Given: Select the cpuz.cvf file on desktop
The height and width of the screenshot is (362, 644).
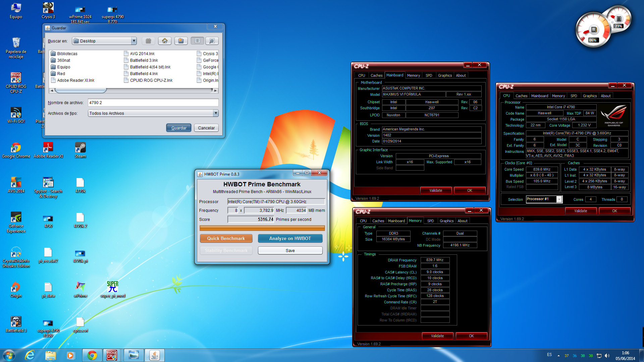Looking at the screenshot, I should pos(80,324).
